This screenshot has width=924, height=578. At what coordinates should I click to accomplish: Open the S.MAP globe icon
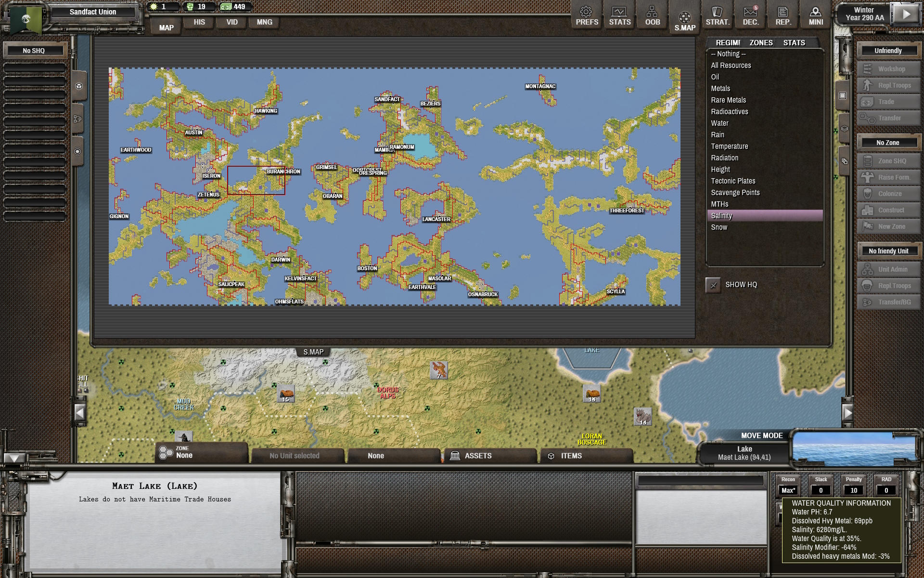(684, 14)
